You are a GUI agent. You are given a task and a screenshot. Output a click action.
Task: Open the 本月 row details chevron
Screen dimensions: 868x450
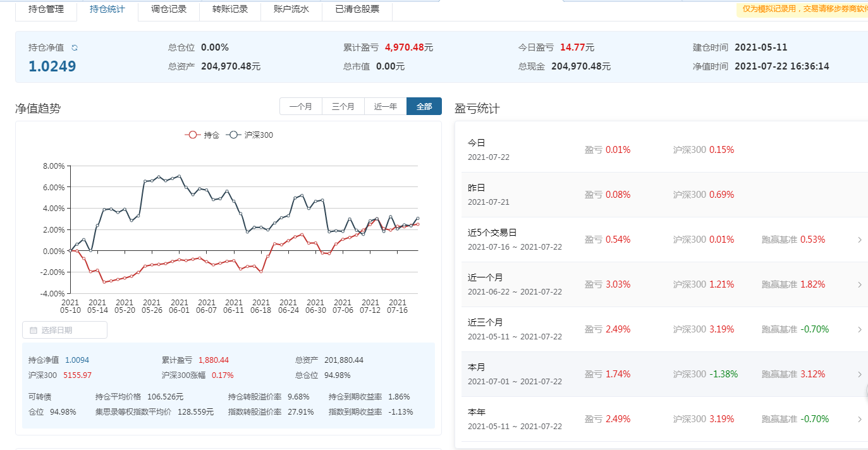pos(859,374)
